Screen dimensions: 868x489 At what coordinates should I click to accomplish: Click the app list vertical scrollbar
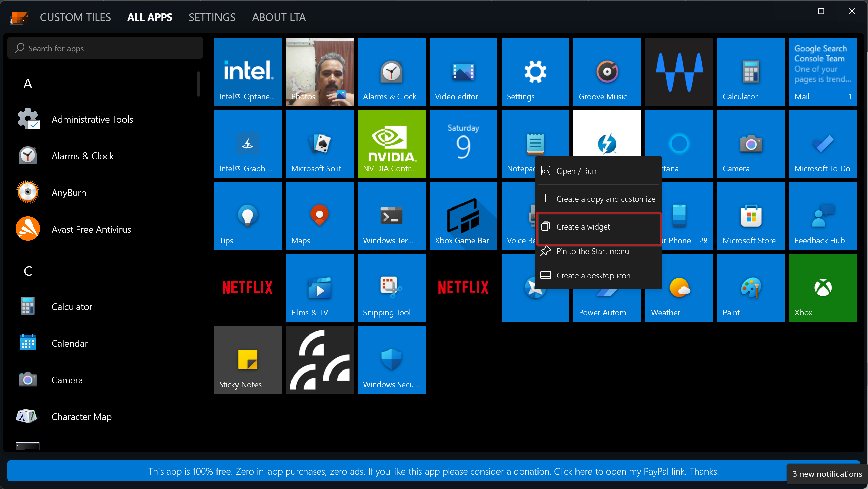pyautogui.click(x=198, y=84)
